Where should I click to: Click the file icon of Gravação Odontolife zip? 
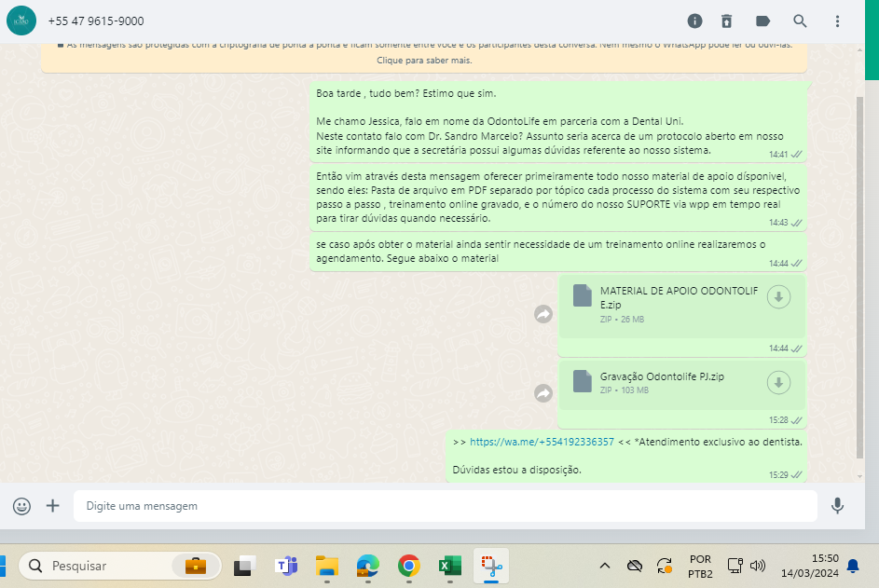click(x=583, y=381)
